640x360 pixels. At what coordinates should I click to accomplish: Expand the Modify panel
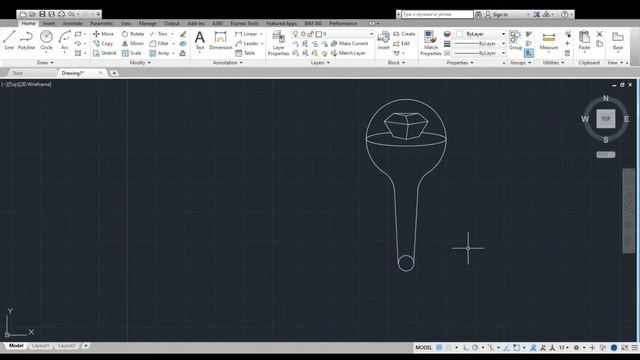pos(140,63)
